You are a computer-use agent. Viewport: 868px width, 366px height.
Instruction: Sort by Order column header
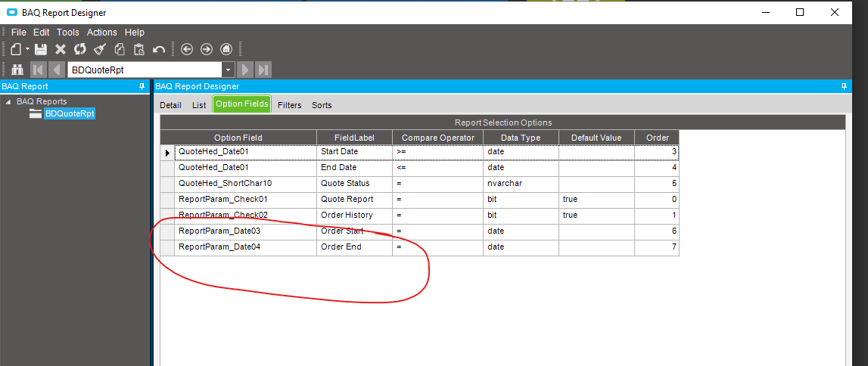tap(657, 138)
